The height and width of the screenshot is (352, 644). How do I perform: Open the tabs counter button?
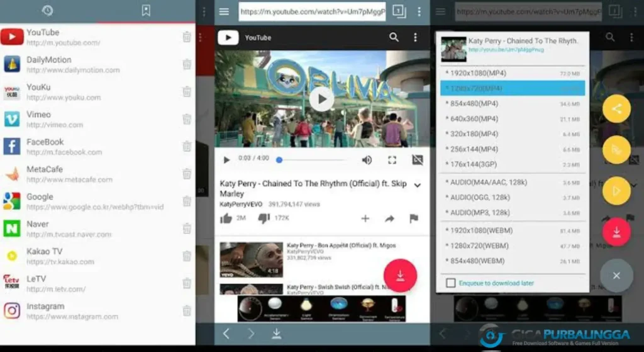click(x=399, y=11)
